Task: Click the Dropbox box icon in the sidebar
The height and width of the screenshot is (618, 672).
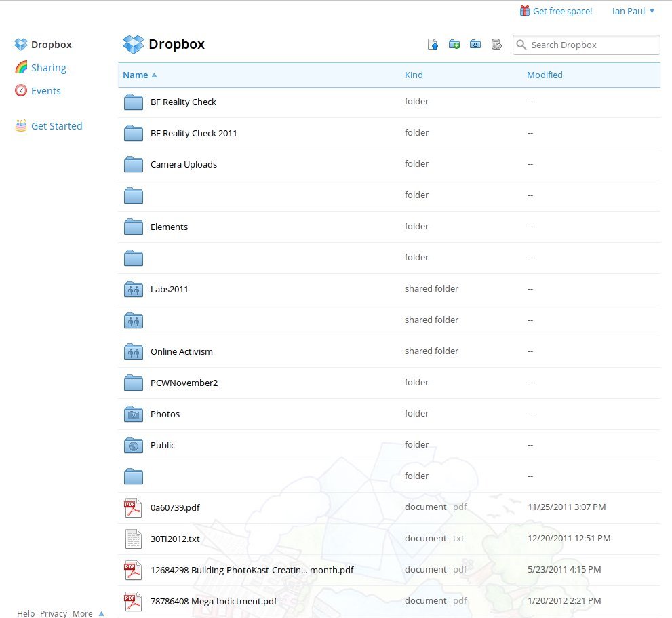Action: pos(20,44)
